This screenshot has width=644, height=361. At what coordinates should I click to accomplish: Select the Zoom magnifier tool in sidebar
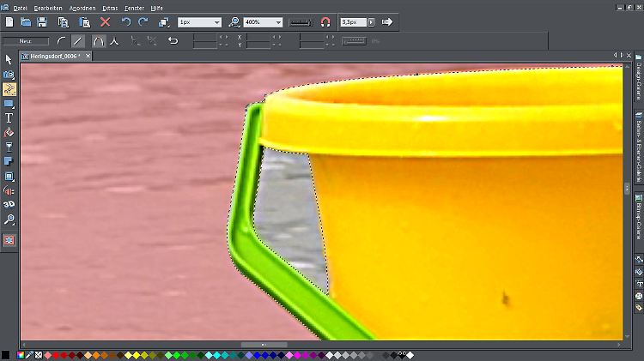point(9,220)
